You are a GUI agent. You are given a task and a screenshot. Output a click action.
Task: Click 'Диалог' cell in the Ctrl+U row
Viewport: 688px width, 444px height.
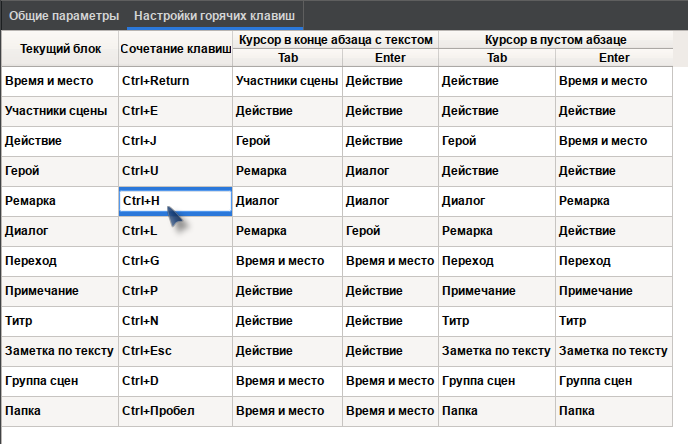click(x=391, y=171)
